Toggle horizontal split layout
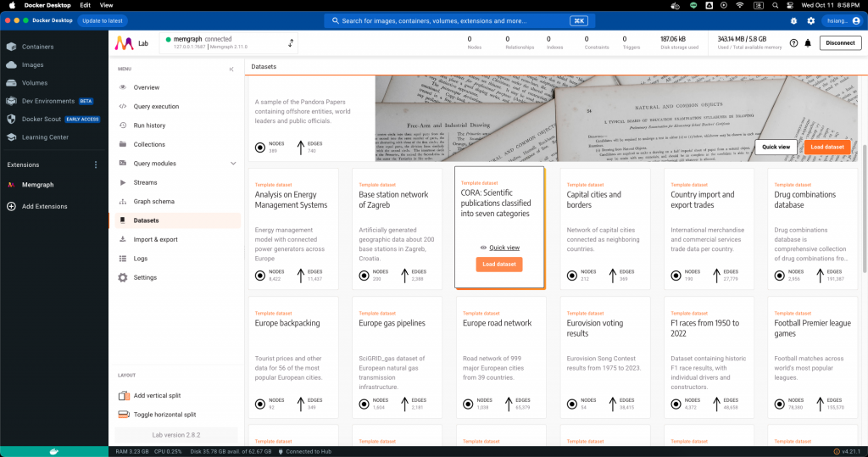 [x=159, y=415]
